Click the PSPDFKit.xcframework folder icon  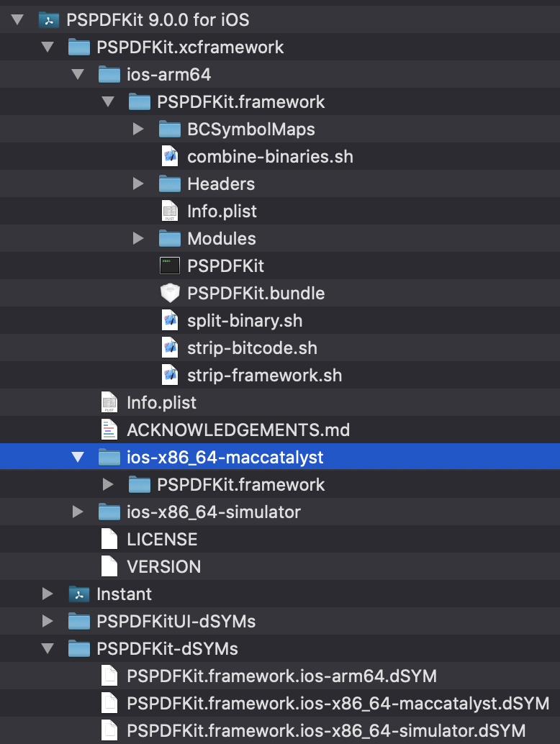78,47
